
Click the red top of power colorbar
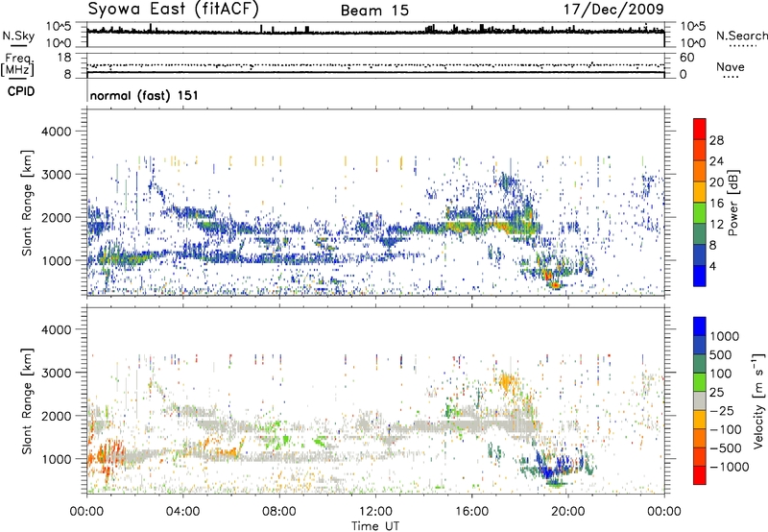point(700,129)
